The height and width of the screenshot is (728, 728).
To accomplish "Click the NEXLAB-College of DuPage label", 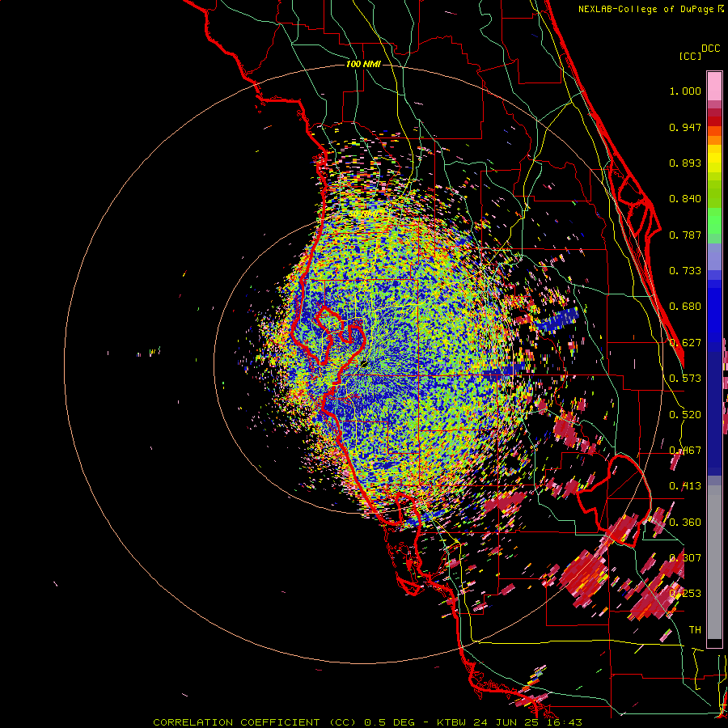I will point(645,9).
